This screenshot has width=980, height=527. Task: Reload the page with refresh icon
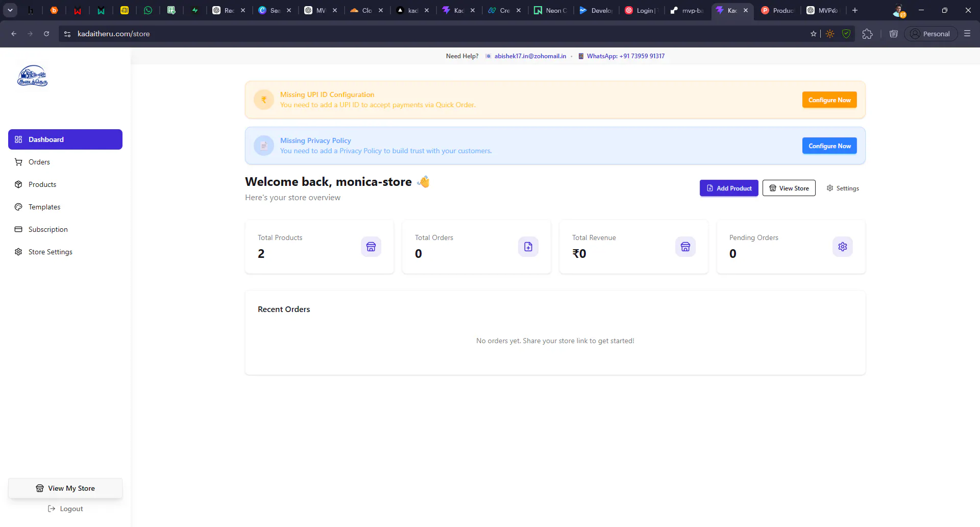pos(46,34)
